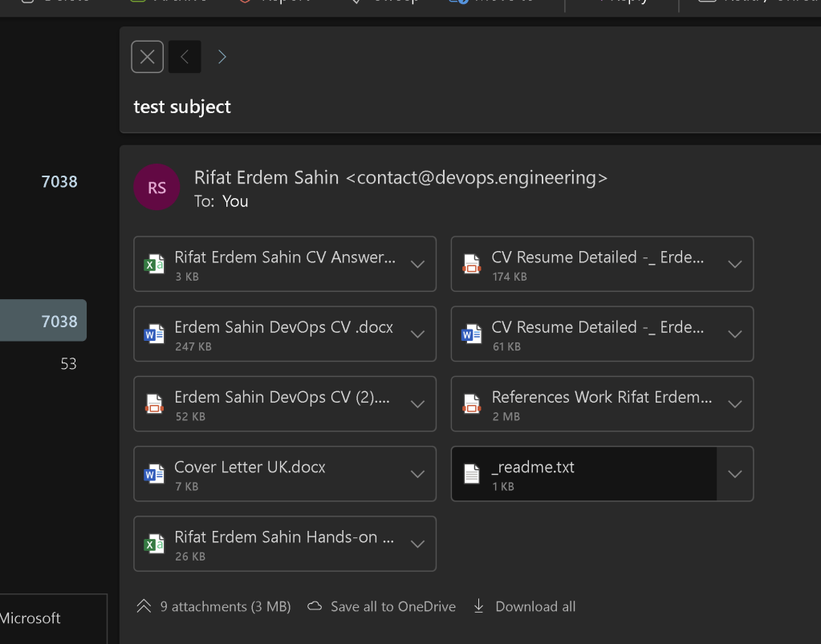The width and height of the screenshot is (821, 644).
Task: Select the unhighlighted folder showing 7038
Action: 59,181
